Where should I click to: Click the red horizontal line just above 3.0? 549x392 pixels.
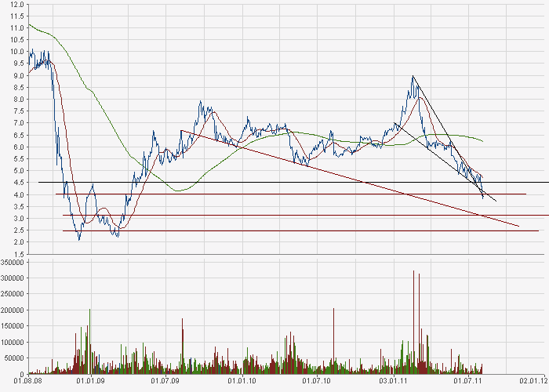click(x=306, y=216)
